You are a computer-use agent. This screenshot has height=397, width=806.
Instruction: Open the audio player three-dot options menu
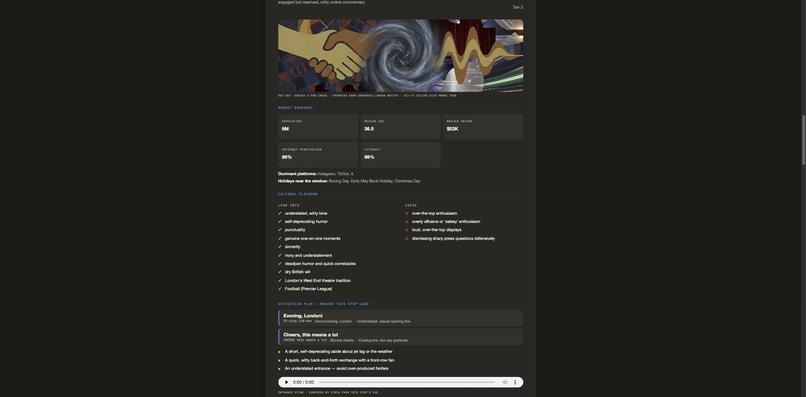point(515,382)
